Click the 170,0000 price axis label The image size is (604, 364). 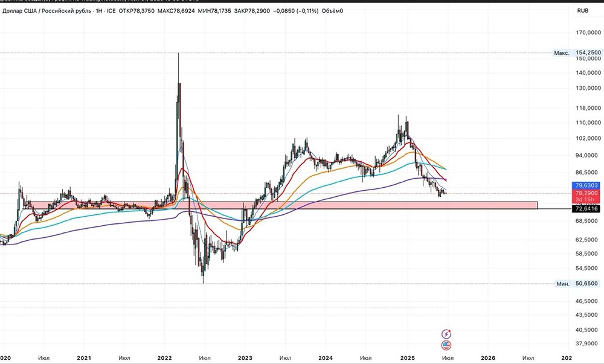(588, 33)
